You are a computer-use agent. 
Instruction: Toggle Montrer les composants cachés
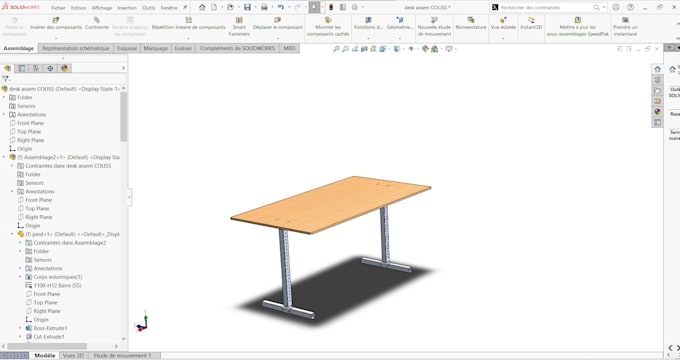[x=328, y=27]
